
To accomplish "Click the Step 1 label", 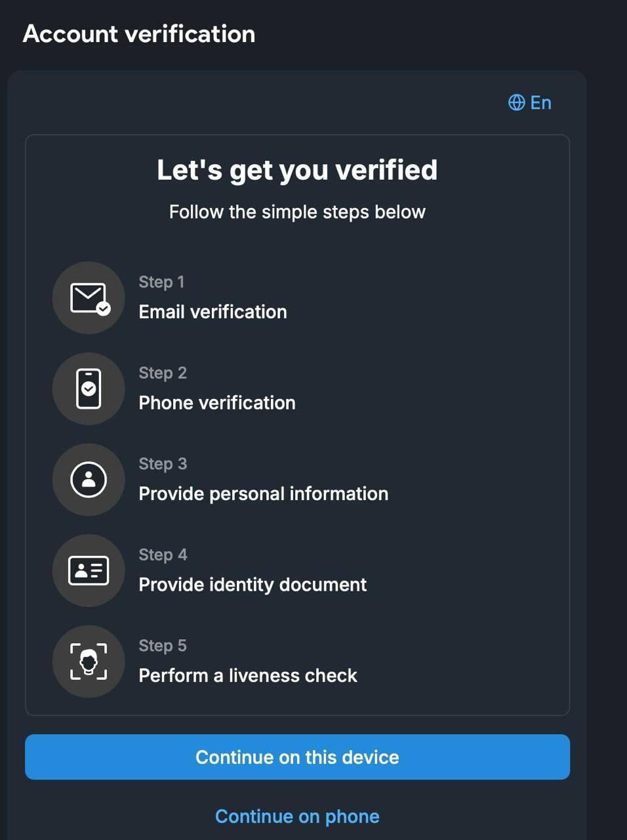I will point(161,282).
